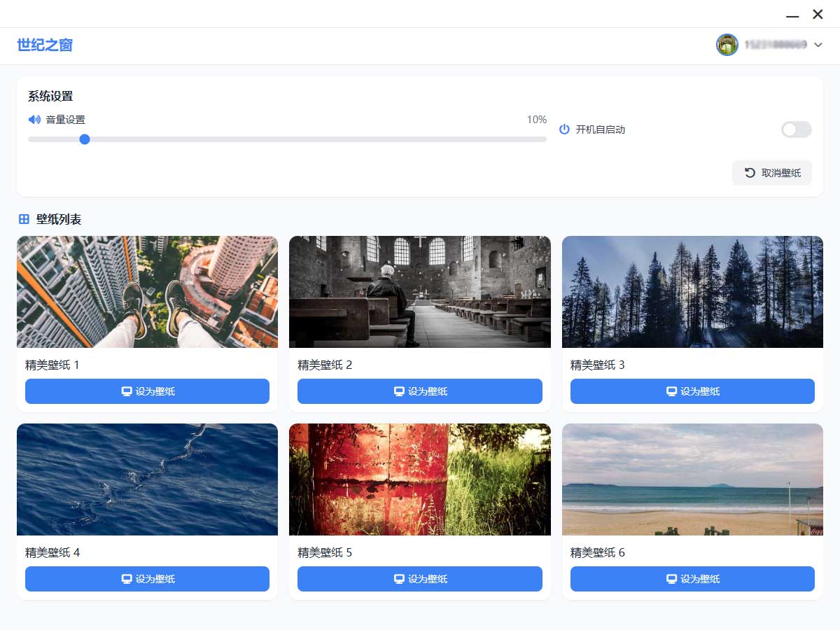Click the user avatar picture
The width and height of the screenshot is (840, 630).
[727, 45]
